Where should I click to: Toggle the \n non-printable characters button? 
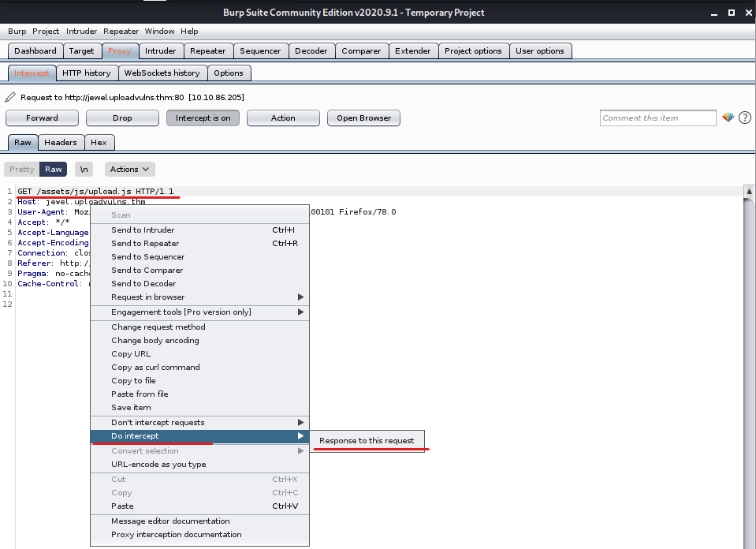point(84,170)
